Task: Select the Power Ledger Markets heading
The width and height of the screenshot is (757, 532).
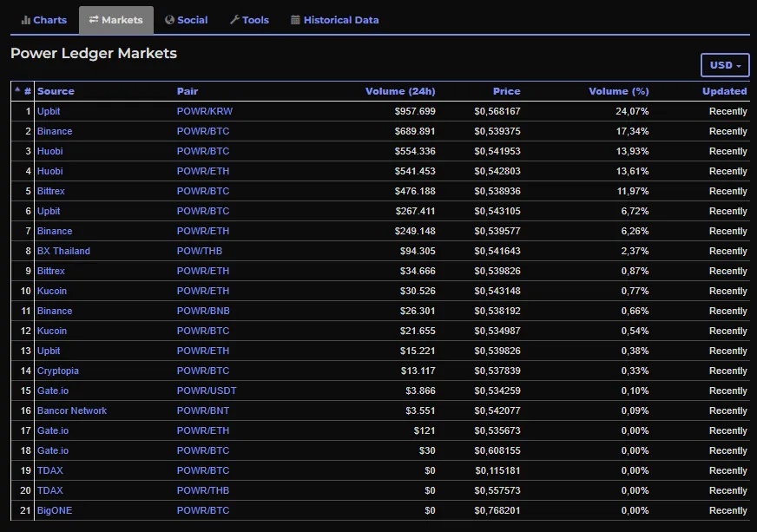Action: 94,53
